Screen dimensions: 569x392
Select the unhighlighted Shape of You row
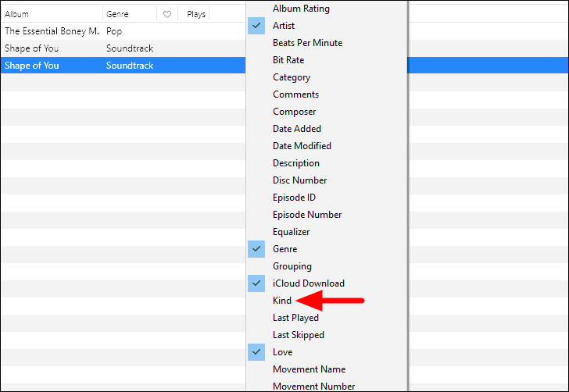tap(123, 48)
